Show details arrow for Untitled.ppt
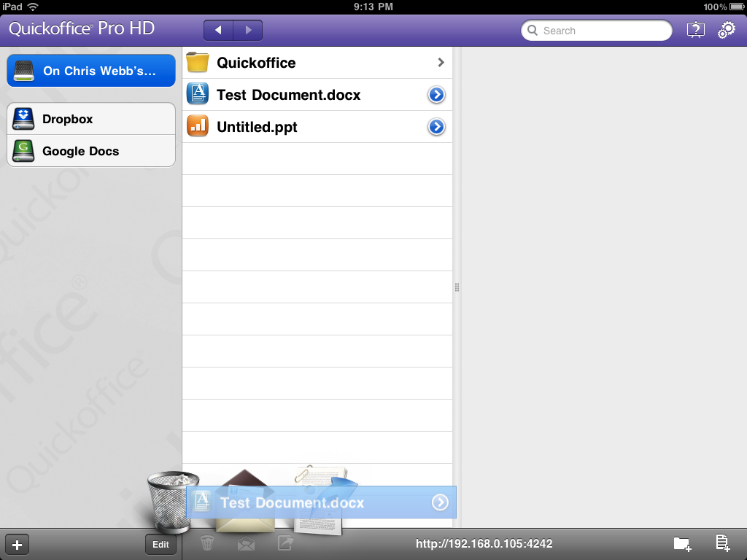The image size is (747, 560). click(436, 127)
